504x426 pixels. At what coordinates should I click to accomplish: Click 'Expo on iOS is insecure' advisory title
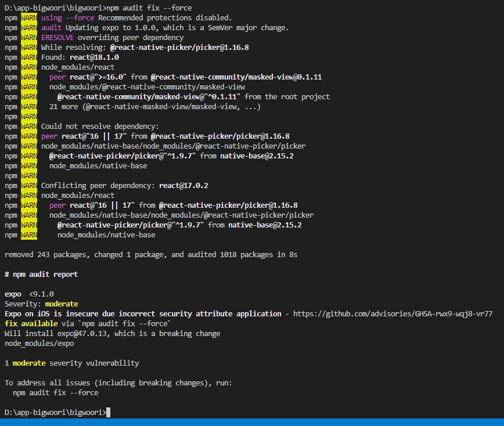click(143, 314)
